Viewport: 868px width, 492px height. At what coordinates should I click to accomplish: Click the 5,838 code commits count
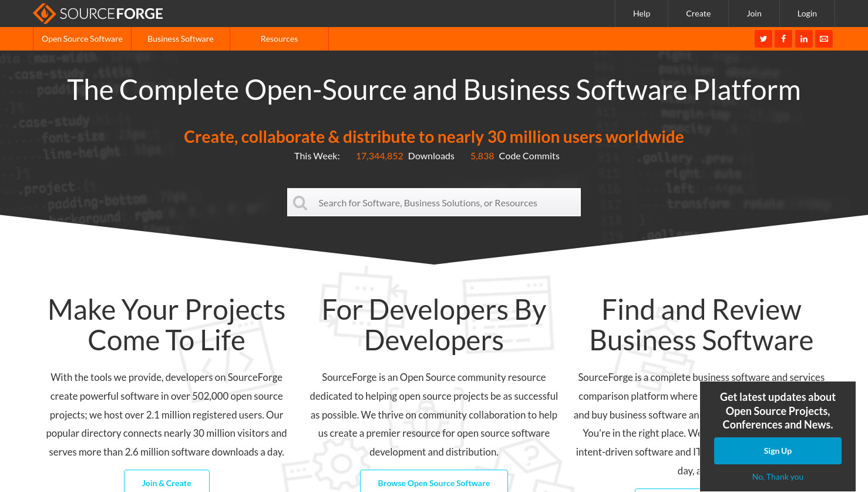(x=482, y=156)
